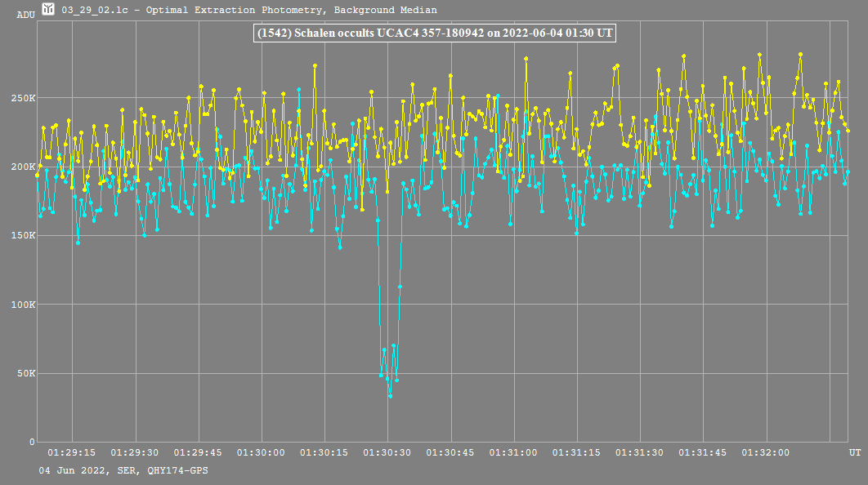Select the lowest cyan point in occultation dip
Screen dimensions: 868x485
[390, 396]
